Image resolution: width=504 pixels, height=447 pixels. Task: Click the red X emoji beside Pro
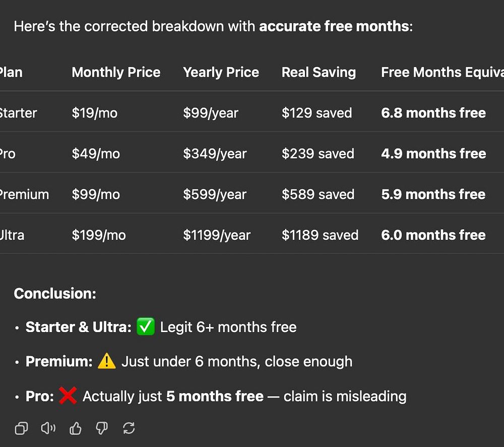click(68, 396)
